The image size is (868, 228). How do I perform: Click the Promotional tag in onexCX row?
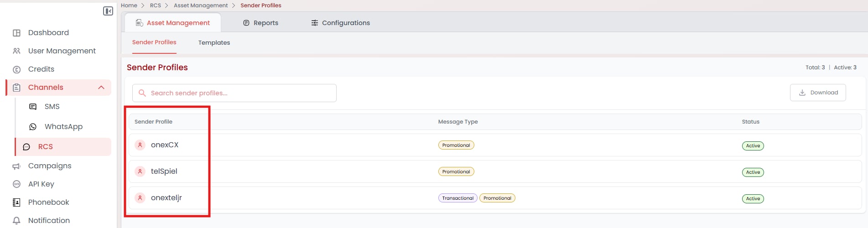coord(456,145)
